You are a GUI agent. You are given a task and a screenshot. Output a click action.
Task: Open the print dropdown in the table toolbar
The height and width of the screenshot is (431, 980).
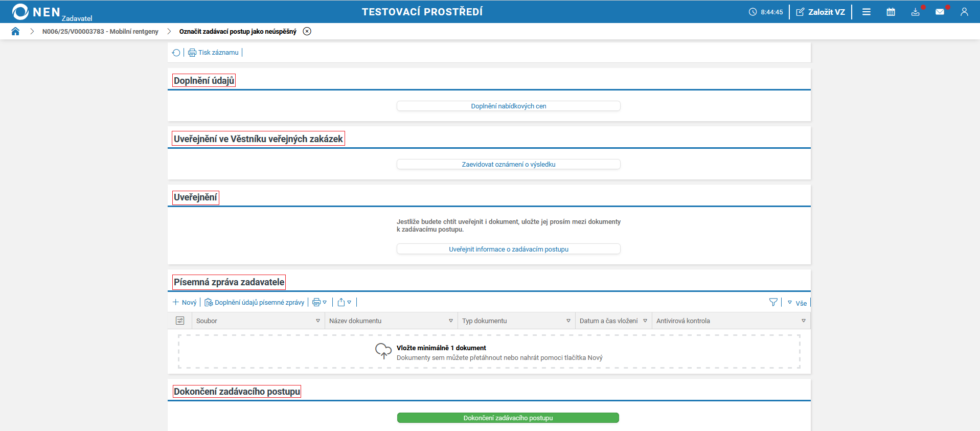[x=320, y=302]
